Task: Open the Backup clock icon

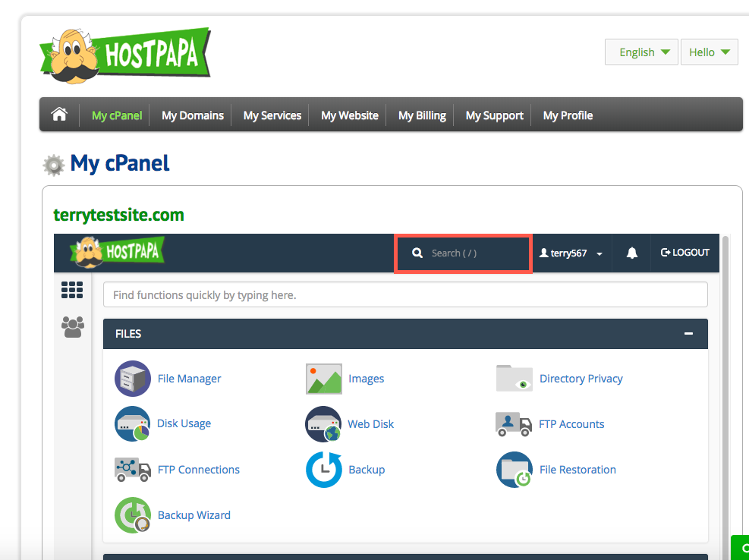Action: coord(324,470)
